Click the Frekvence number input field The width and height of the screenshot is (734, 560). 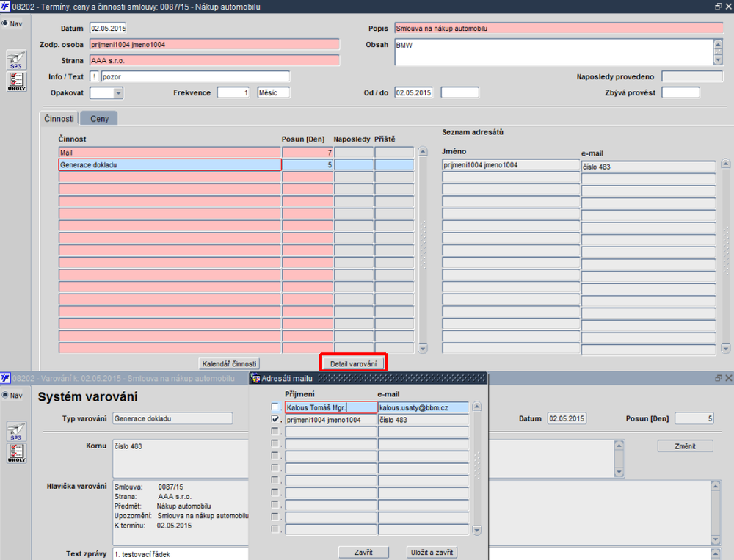pyautogui.click(x=234, y=93)
